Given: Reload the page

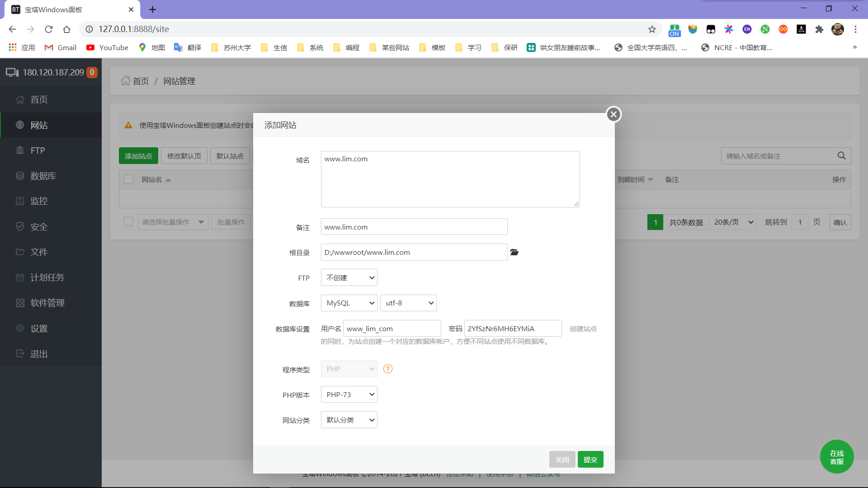Looking at the screenshot, I should (x=49, y=29).
